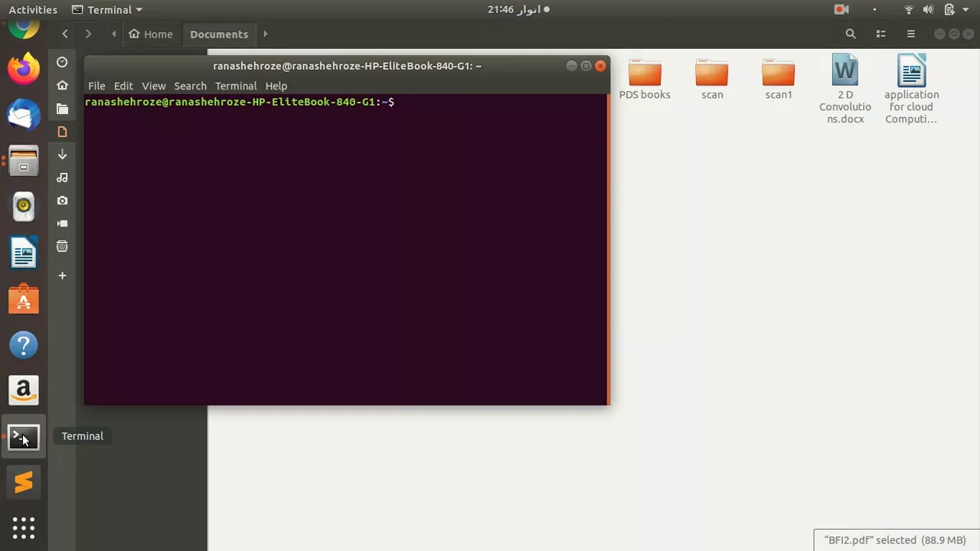Switch Files to list view
This screenshot has height=551, width=980.
coord(880,34)
